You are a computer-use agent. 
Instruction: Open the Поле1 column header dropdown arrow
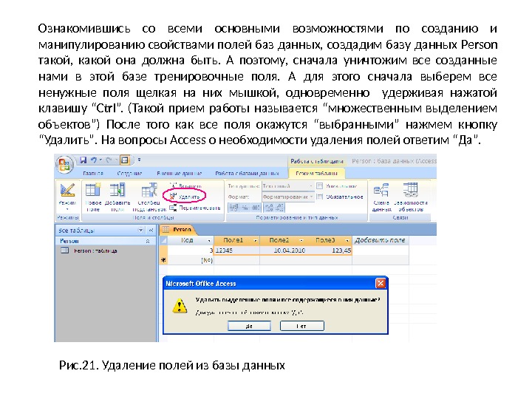coord(255,241)
